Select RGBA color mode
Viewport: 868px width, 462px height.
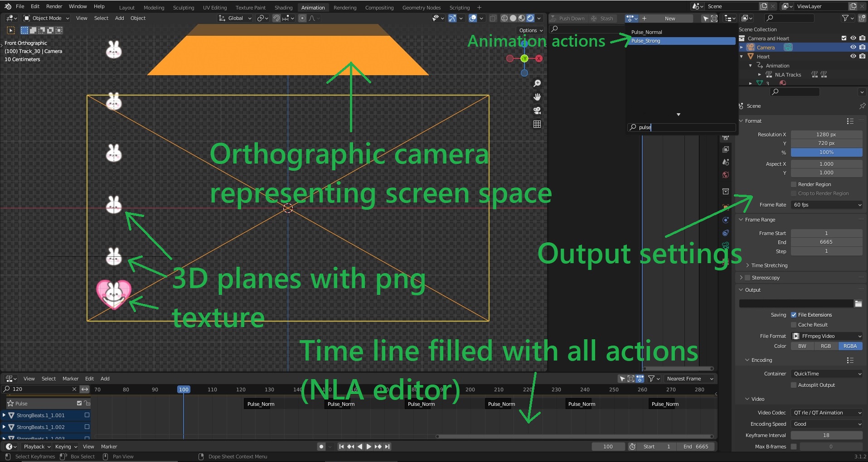click(x=850, y=346)
